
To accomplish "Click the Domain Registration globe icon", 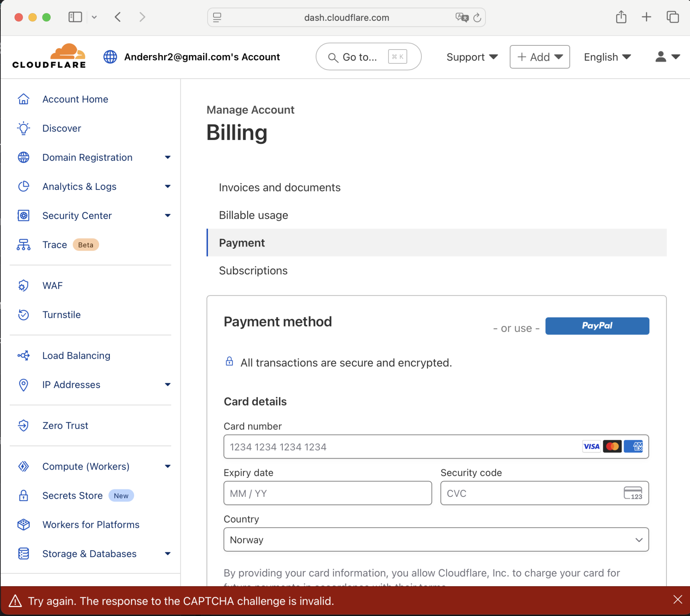I will tap(23, 157).
